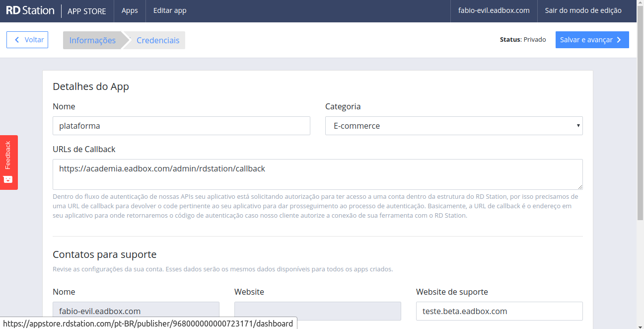Viewport: 644px width, 329px height.
Task: Open the Apps menu item
Action: (130, 10)
